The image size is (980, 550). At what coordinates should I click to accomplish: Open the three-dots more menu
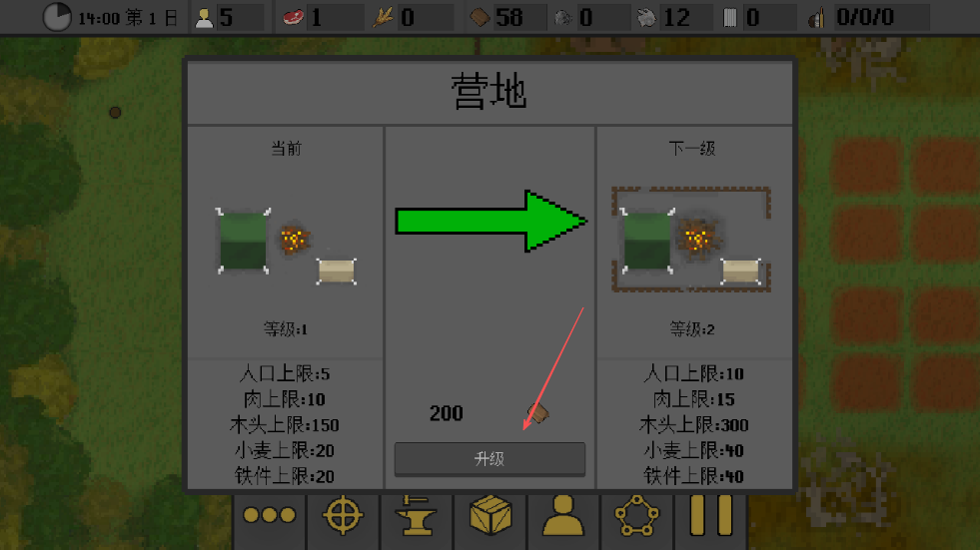tap(270, 515)
